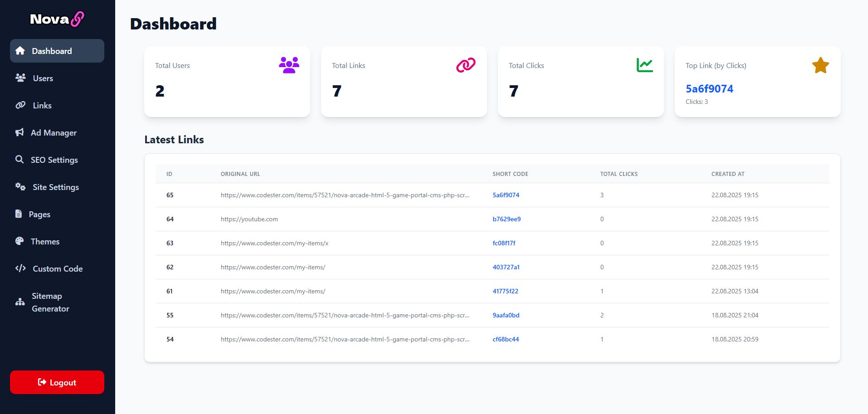Click the green Total Clicks chart icon
The height and width of the screenshot is (414, 868).
[644, 65]
